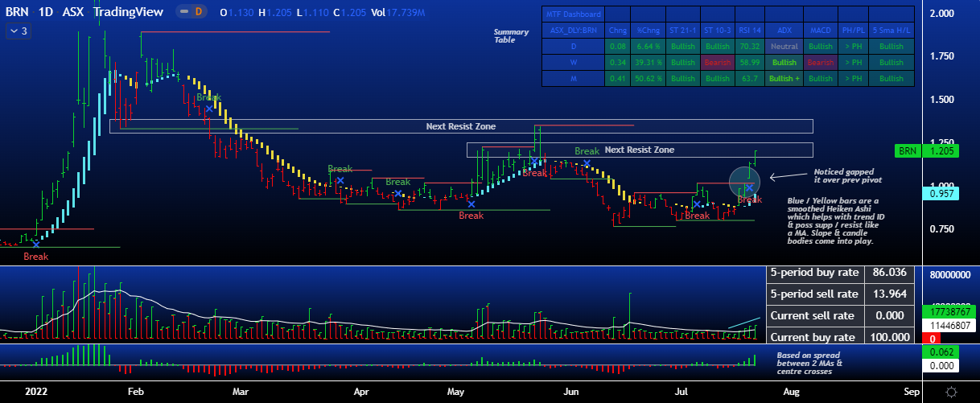Click the Jun label on the time axis

pos(571,392)
